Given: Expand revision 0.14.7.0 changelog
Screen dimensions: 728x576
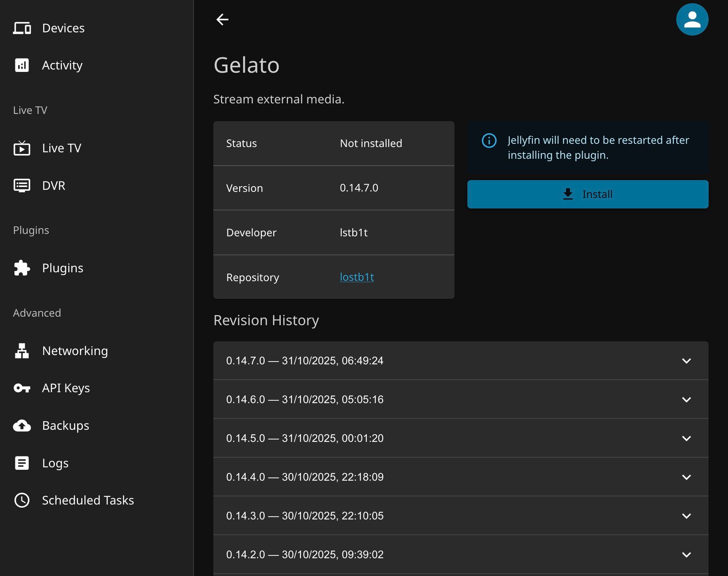Looking at the screenshot, I should [x=686, y=361].
